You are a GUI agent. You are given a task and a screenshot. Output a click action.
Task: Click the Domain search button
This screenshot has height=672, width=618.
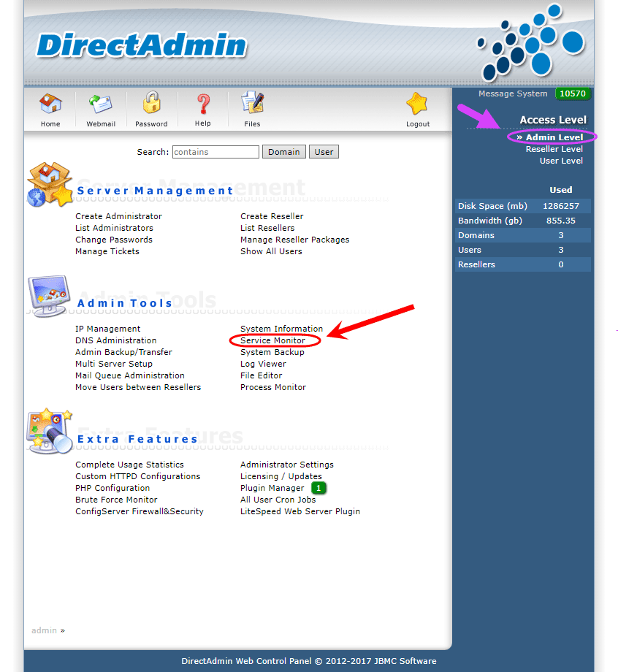coord(283,152)
